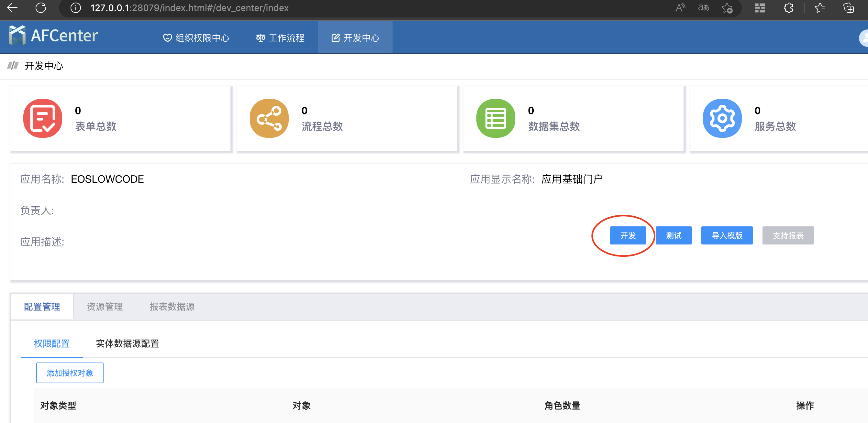Click the green dataset list icon
The height and width of the screenshot is (423, 868).
coord(495,118)
